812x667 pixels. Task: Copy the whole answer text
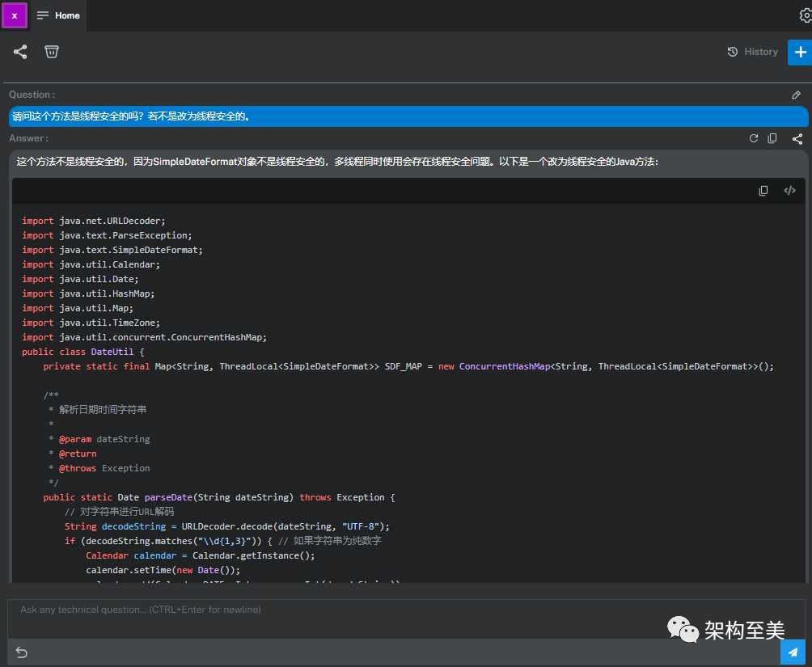coord(772,138)
